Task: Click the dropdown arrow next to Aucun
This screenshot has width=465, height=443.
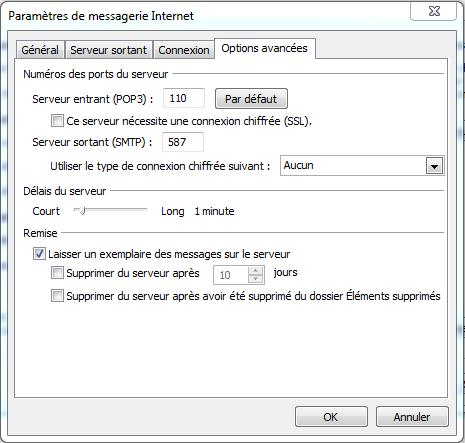Action: (434, 166)
